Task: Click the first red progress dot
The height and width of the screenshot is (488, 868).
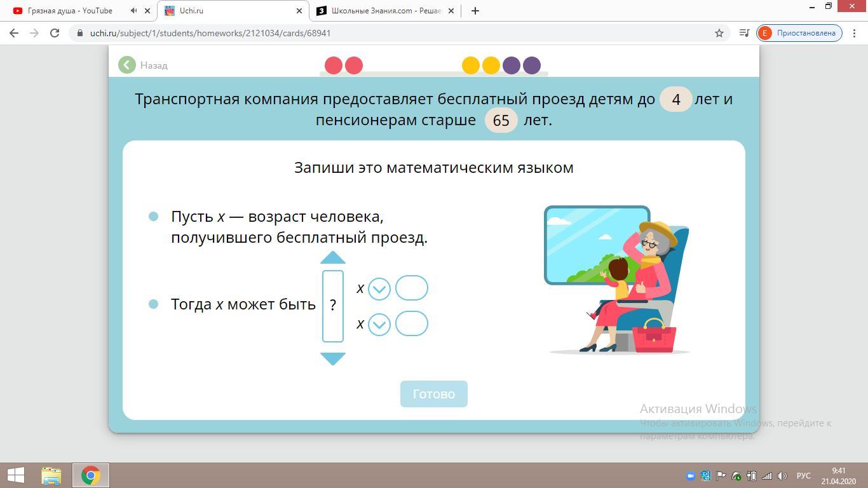Action: tap(334, 65)
